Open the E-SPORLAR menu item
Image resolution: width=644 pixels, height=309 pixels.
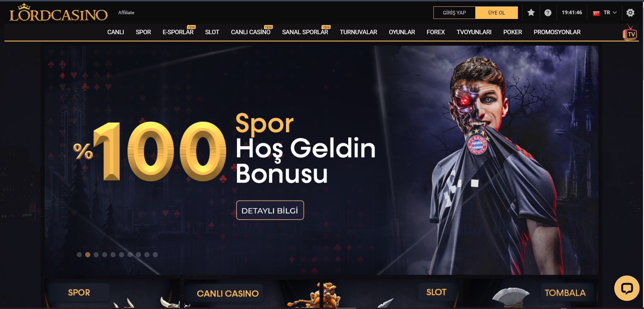tap(178, 32)
